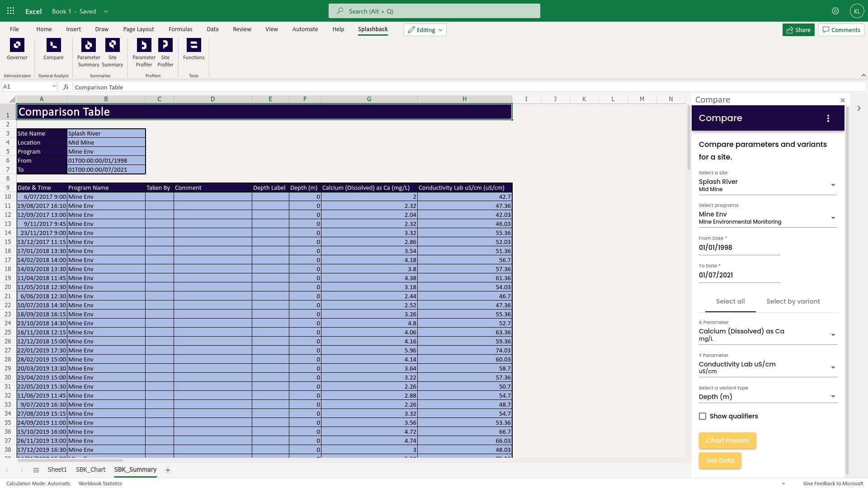Open Workbook Statistics in status bar
This screenshot has height=488, width=868.
100,483
